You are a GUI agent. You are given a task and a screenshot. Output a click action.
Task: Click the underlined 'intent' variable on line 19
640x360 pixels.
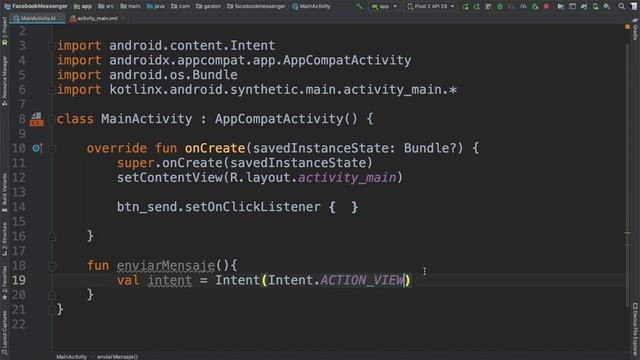point(169,280)
